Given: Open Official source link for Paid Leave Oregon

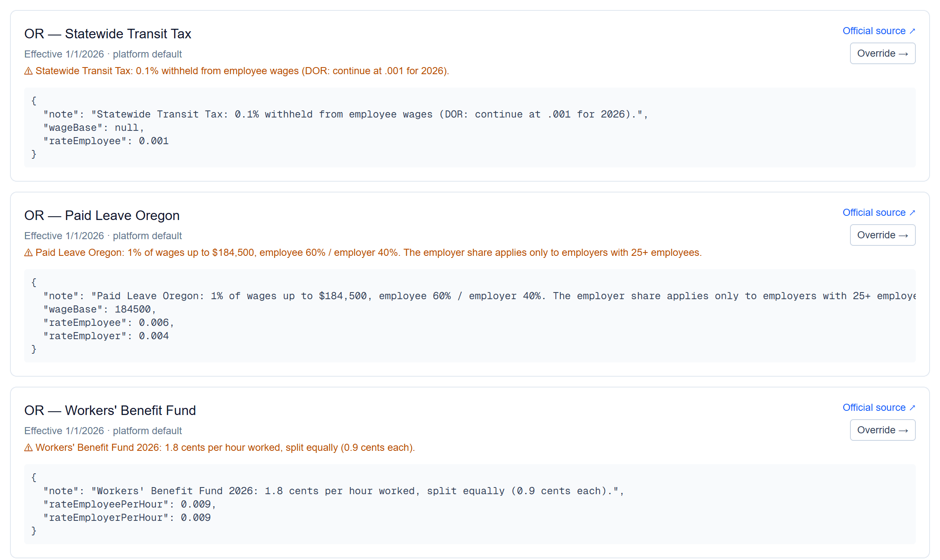Looking at the screenshot, I should coord(879,212).
